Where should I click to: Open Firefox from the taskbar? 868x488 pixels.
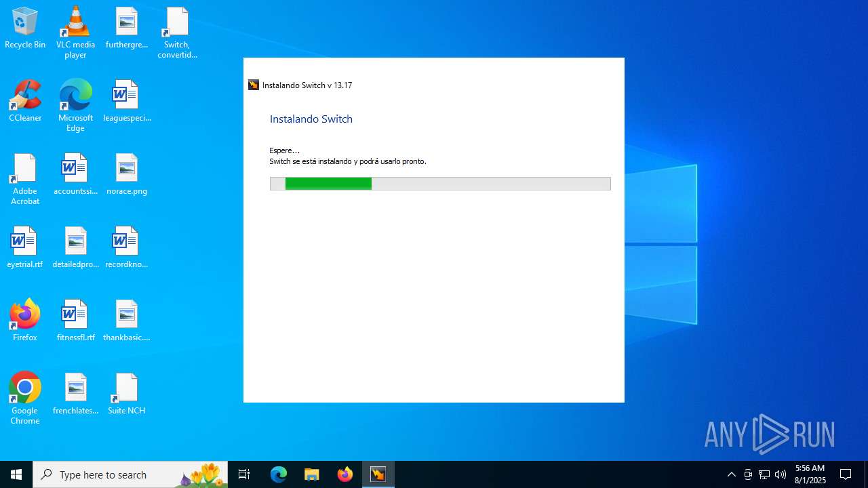click(344, 474)
